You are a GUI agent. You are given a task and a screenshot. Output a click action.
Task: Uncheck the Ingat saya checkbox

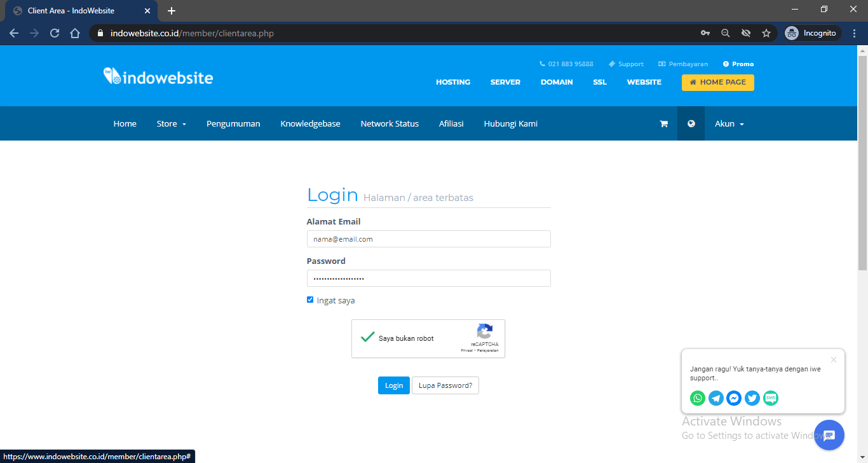pyautogui.click(x=310, y=300)
